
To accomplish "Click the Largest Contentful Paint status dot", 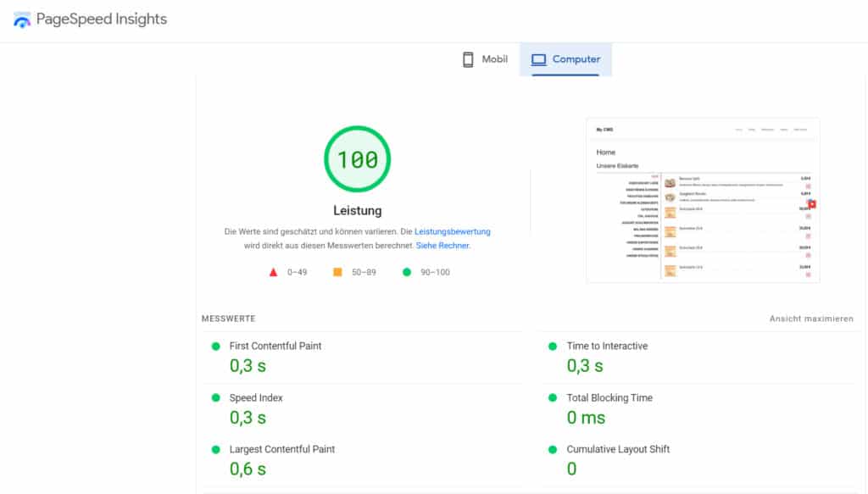I will [216, 450].
